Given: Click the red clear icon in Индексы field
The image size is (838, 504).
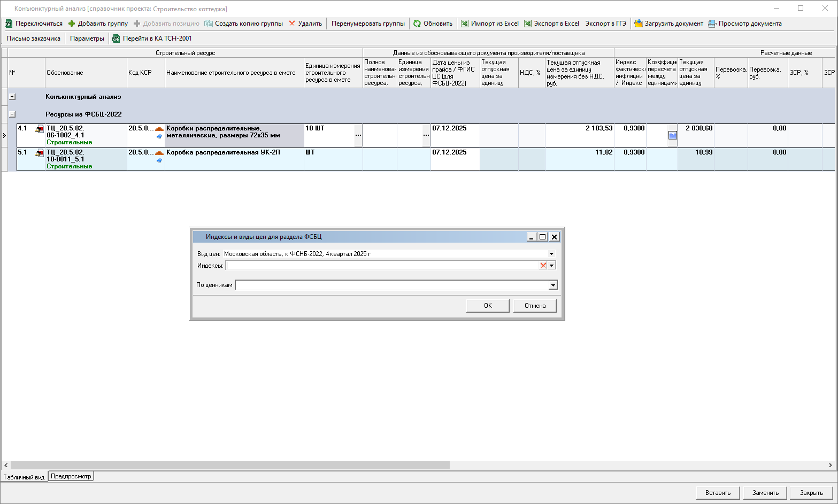Looking at the screenshot, I should (543, 266).
